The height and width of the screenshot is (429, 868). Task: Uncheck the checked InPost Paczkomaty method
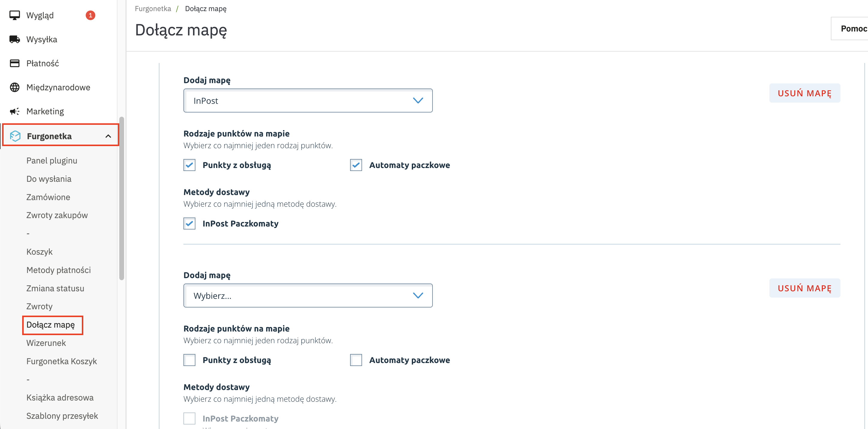point(189,223)
